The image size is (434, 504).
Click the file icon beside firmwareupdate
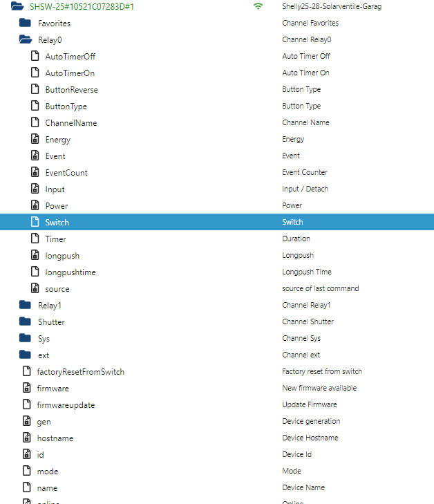coord(27,404)
